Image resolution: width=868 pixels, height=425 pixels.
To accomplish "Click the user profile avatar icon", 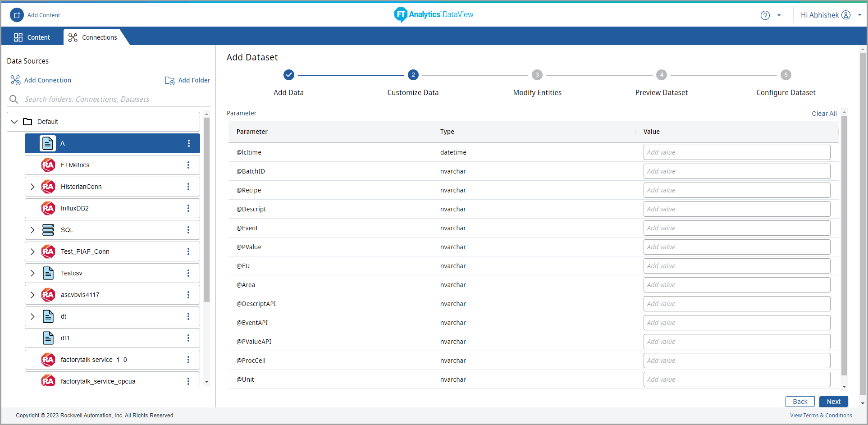I will 846,15.
